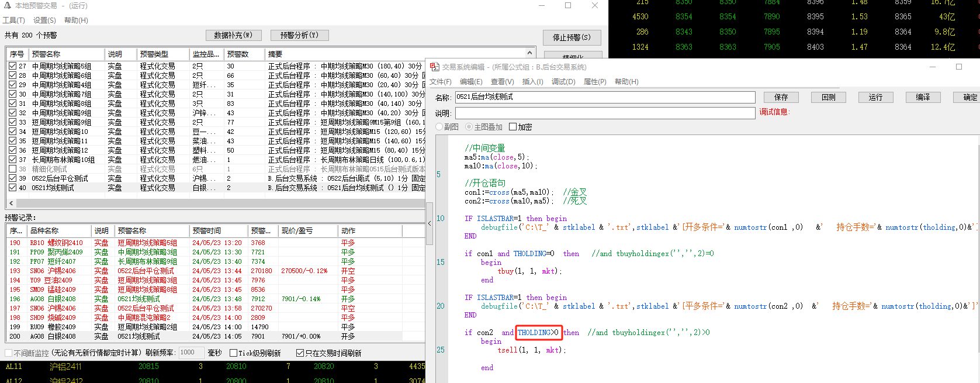Maximize the 交易系统编辑 editor window
980x383 pixels.
pos(958,67)
